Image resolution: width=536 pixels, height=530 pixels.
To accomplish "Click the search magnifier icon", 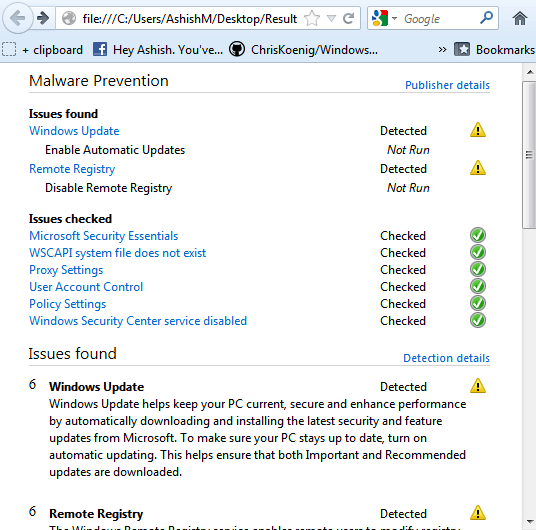I will coord(486,17).
